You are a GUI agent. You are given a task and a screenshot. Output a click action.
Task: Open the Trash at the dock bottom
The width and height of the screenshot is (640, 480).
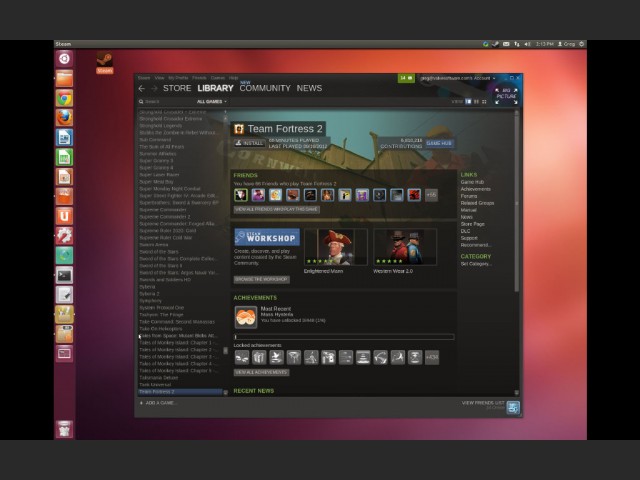pos(64,429)
